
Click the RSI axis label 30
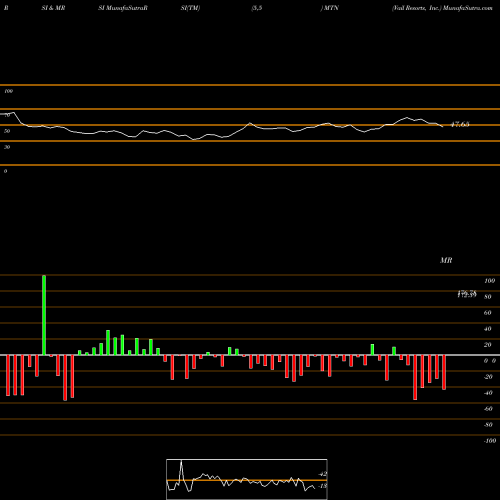(7, 147)
